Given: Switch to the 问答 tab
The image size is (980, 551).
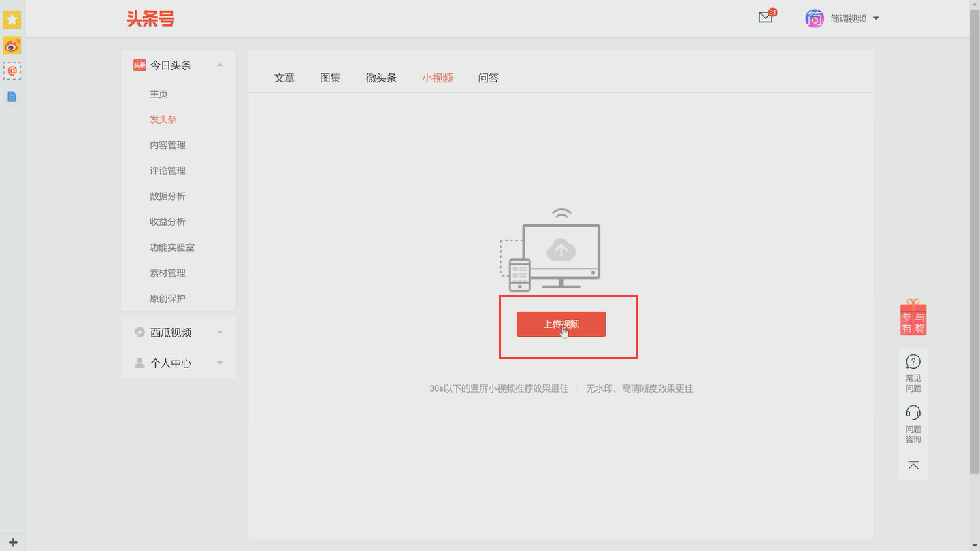Looking at the screenshot, I should [x=489, y=78].
